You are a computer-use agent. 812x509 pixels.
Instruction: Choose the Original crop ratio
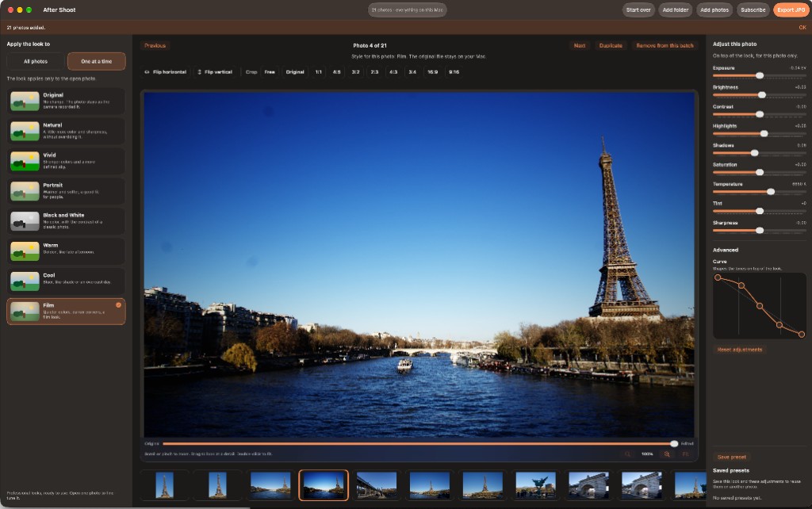click(x=295, y=72)
